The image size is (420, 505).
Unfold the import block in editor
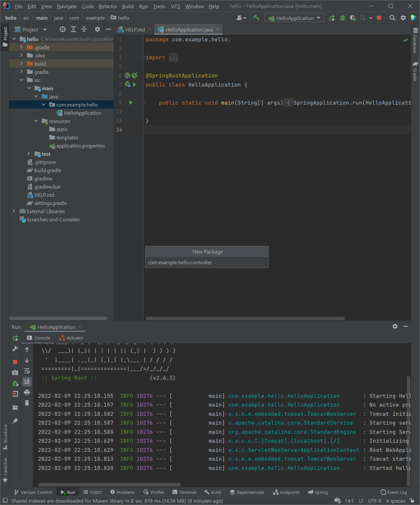coord(143,58)
